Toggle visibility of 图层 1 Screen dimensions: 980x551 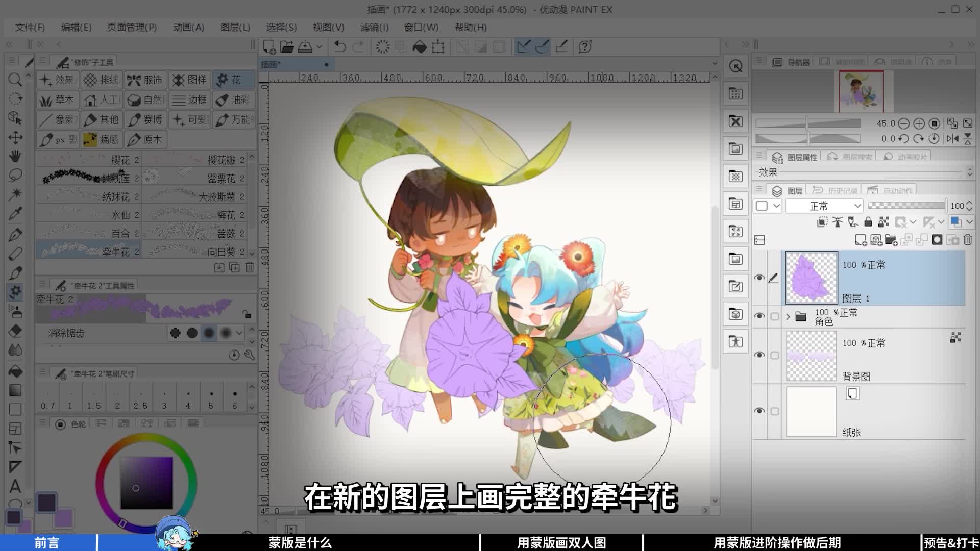pos(759,278)
